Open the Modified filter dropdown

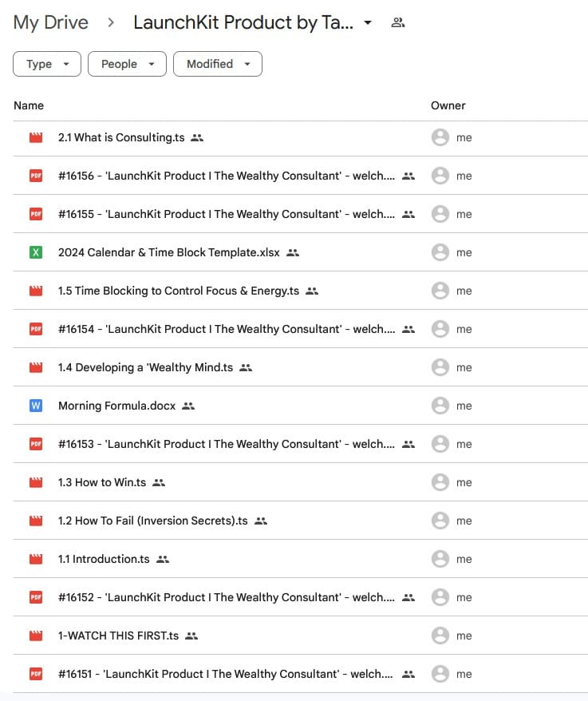click(x=217, y=64)
